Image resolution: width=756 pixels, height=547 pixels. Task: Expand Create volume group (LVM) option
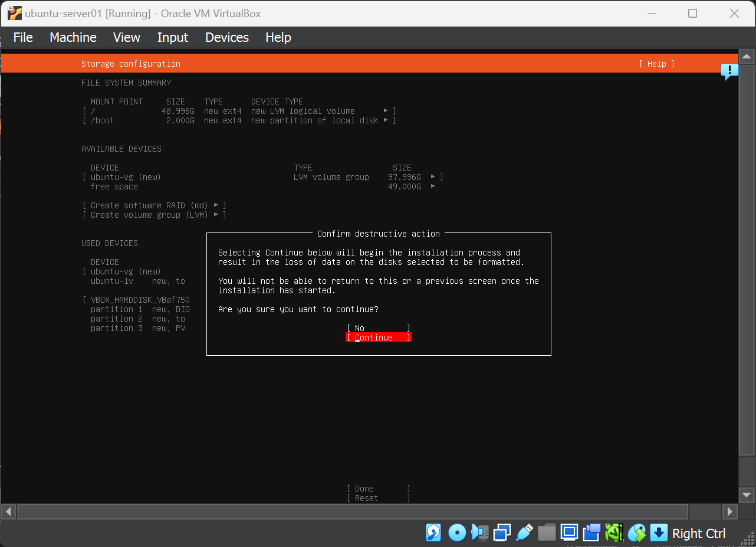click(x=155, y=215)
